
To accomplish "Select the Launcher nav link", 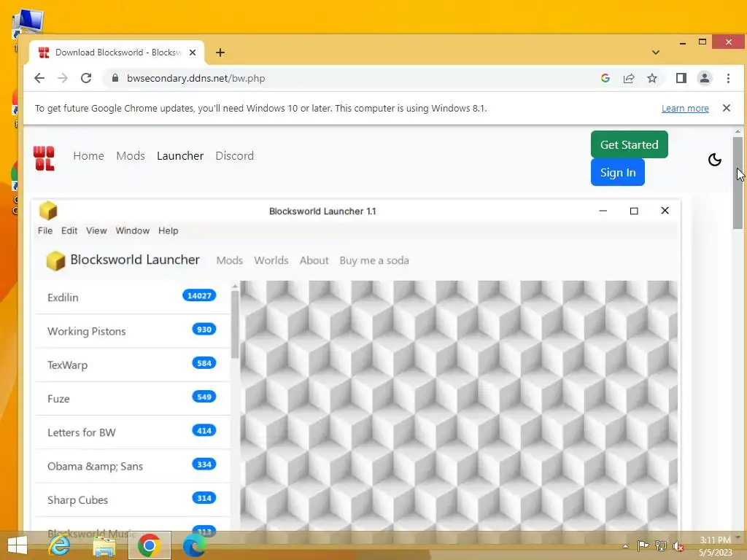I will [180, 156].
